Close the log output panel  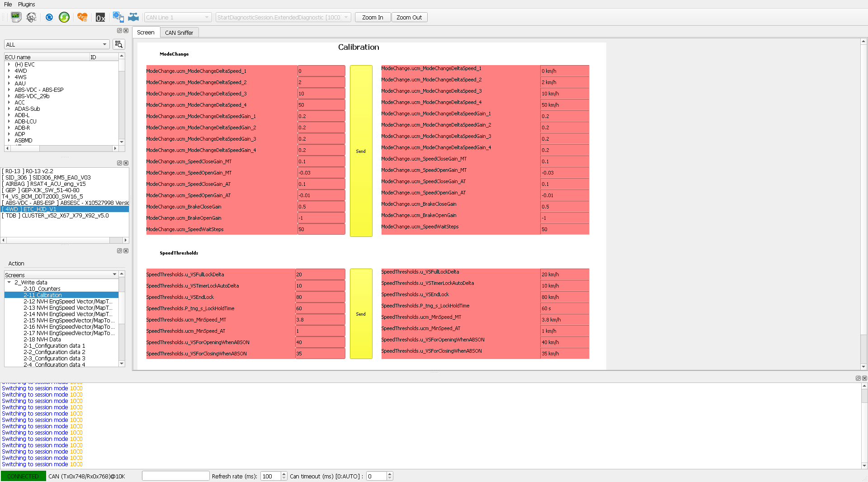864,378
